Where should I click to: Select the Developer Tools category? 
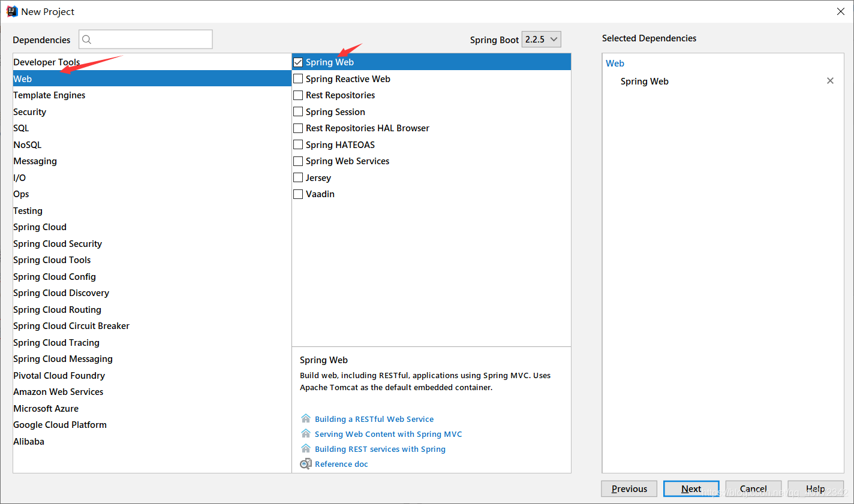(x=152, y=62)
